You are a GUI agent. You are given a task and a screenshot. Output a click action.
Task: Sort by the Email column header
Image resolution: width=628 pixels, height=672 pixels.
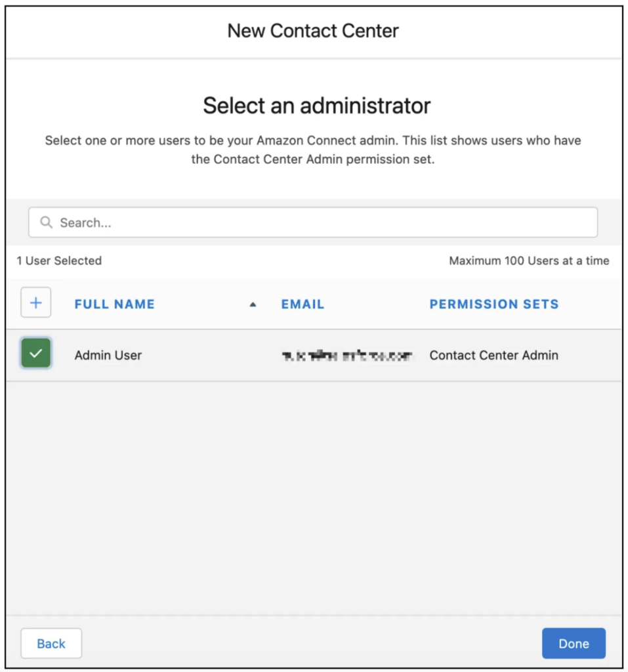click(303, 304)
